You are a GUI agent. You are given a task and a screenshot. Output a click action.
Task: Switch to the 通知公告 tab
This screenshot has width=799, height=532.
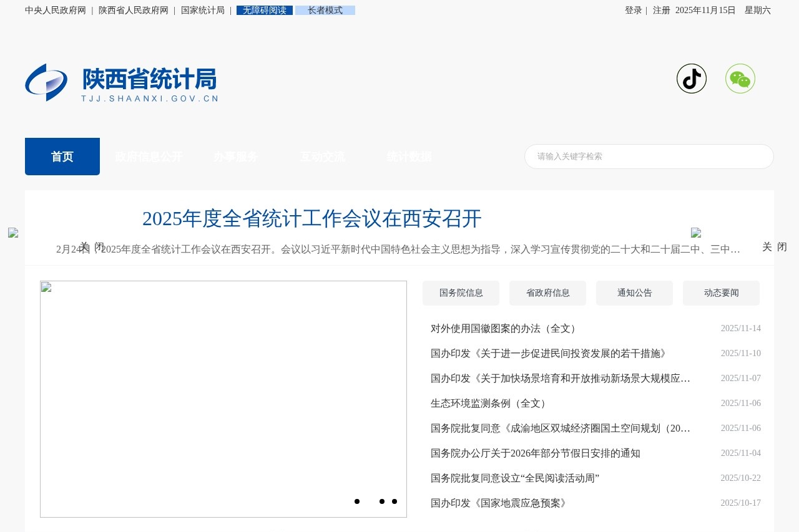(x=634, y=293)
